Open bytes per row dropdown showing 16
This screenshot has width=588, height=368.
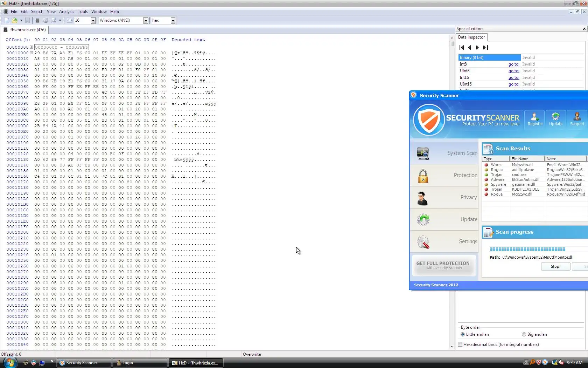click(93, 20)
